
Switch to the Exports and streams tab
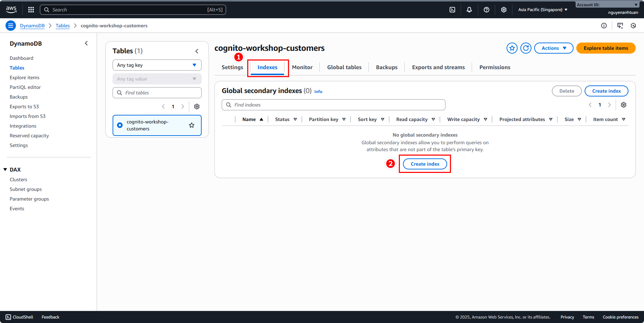(438, 67)
